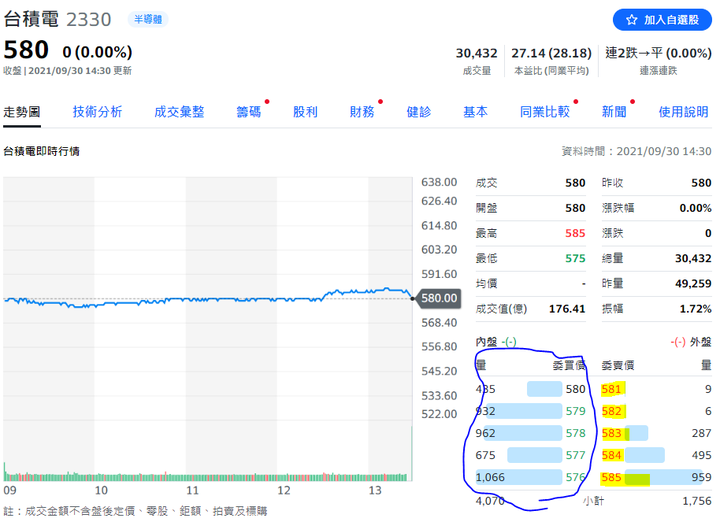
Task: Click the 外盤 label
Action: click(701, 342)
